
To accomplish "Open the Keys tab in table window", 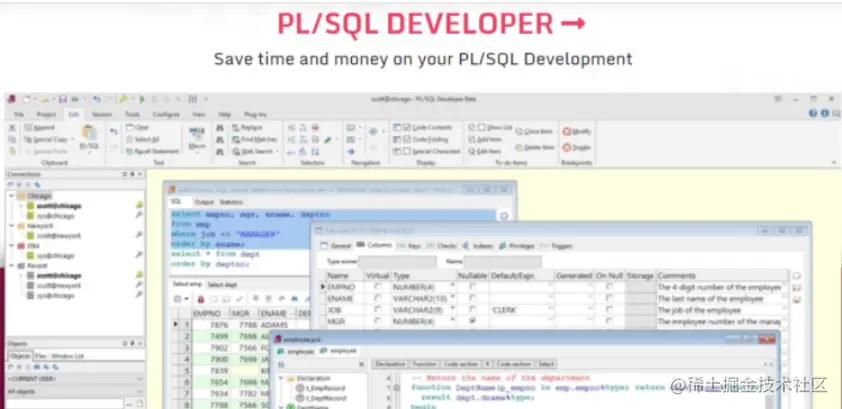I will pos(409,246).
